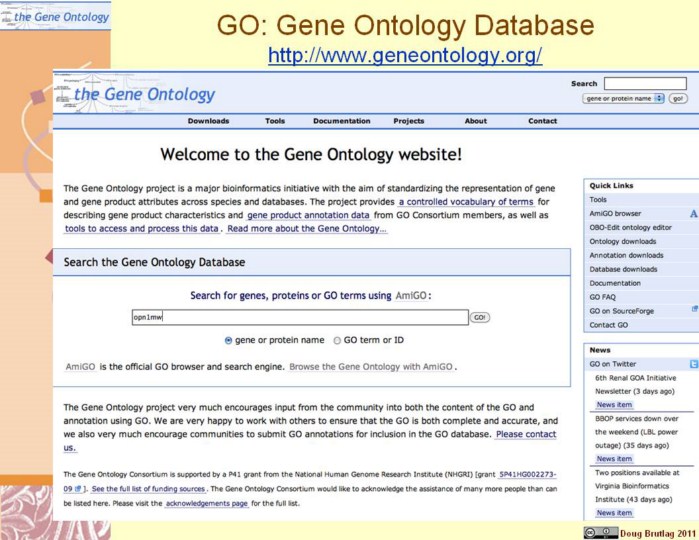Click 'See the full list of funding sources'
The height and width of the screenshot is (540, 699).
(149, 489)
